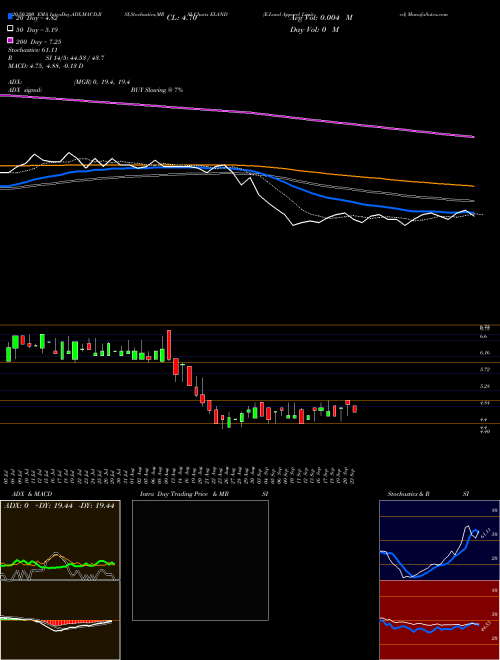This screenshot has width=500, height=660.
Task: Click the 'Intra Day Trading Price & MR' title
Action: pos(184,494)
